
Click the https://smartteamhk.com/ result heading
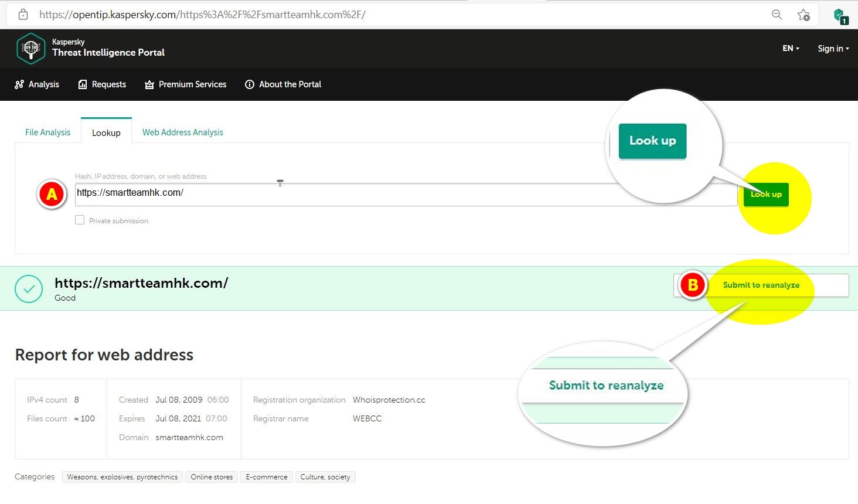141,283
